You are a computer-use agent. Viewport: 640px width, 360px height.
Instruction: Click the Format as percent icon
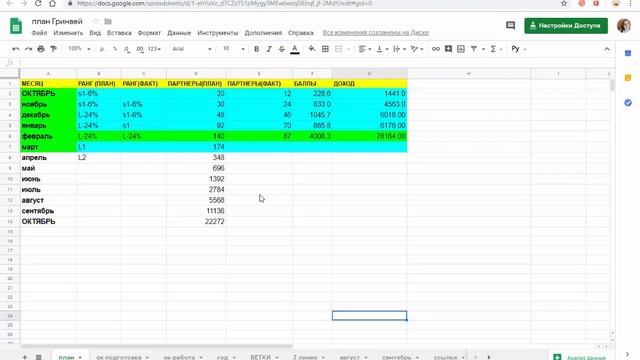click(x=115, y=49)
